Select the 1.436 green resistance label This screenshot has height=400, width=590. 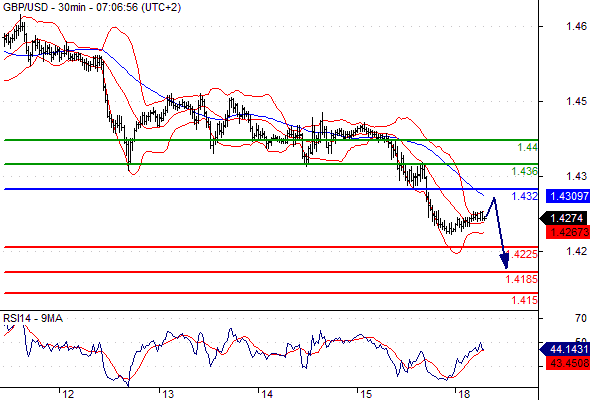[525, 172]
